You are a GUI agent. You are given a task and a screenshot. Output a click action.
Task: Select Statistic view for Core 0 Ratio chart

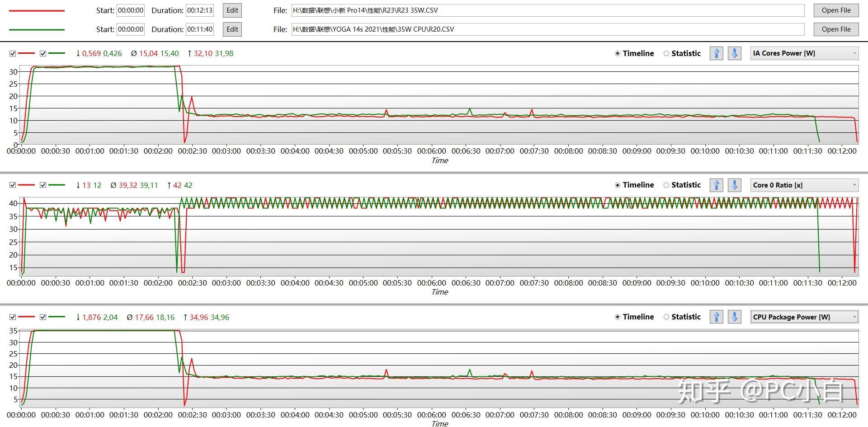682,185
